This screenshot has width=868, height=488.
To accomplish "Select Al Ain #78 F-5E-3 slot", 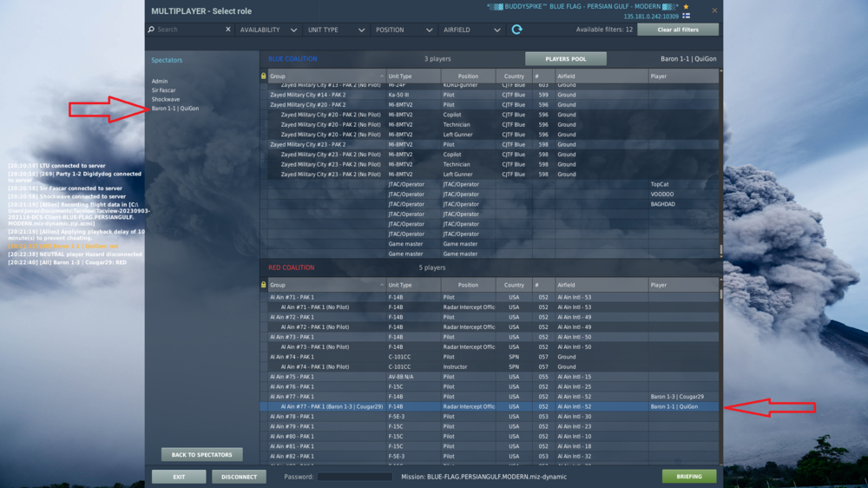I will tap(490, 417).
